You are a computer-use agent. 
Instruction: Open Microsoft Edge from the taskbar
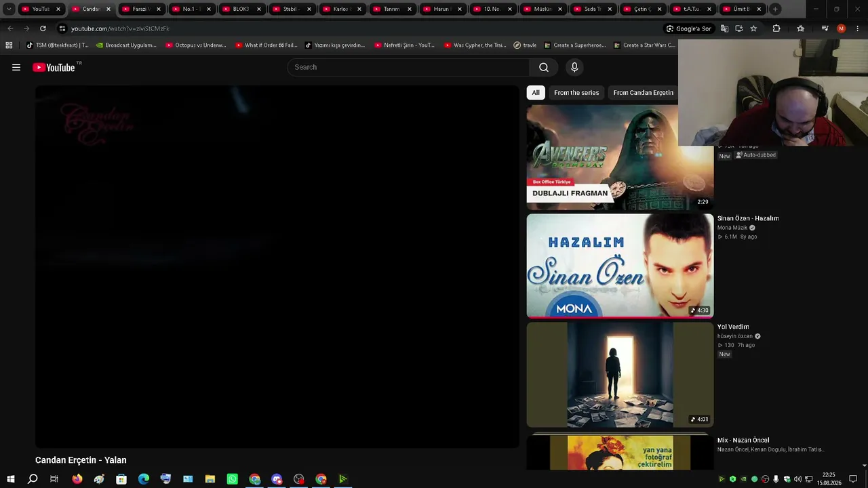pos(144,479)
